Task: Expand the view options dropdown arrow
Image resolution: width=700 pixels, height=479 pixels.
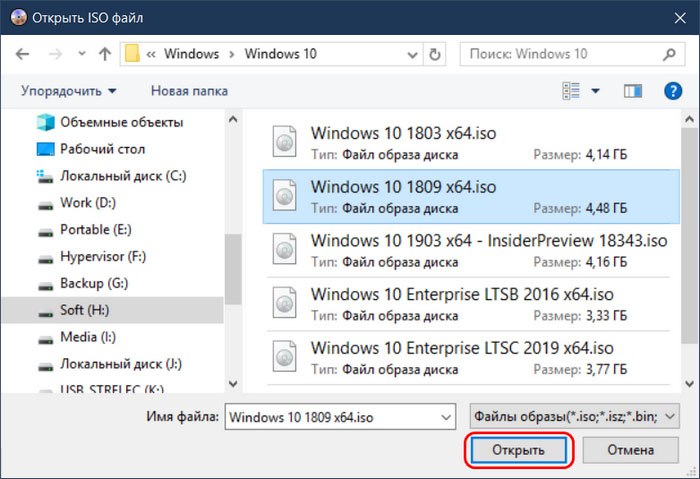Action: (x=596, y=91)
